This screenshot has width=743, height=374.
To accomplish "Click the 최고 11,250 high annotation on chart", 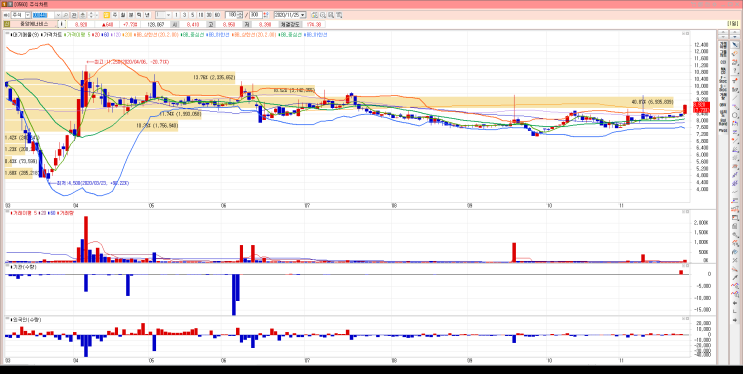I will click(x=128, y=62).
